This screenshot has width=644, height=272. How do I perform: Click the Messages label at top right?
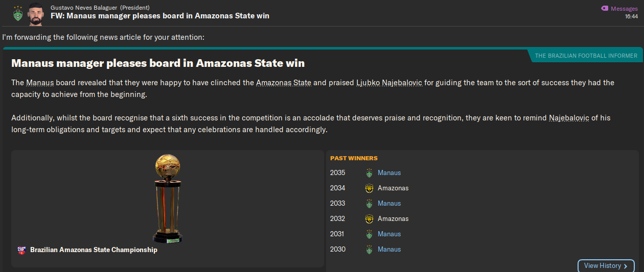(624, 9)
